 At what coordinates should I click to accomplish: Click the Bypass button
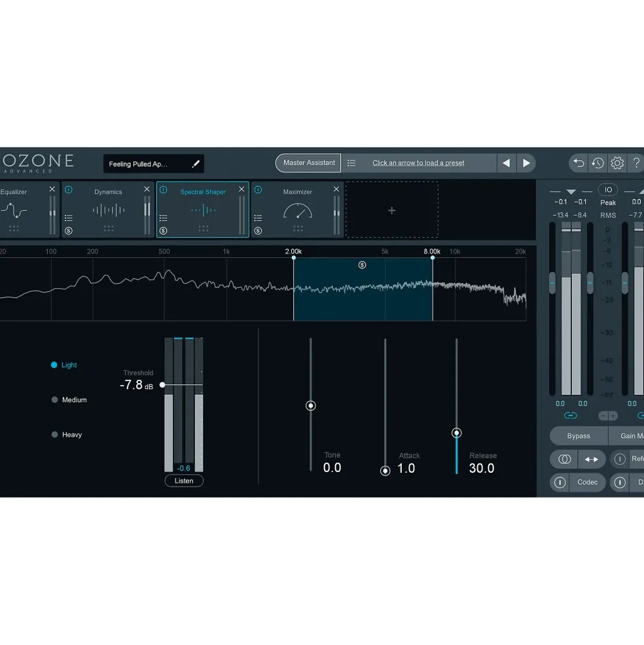point(579,436)
